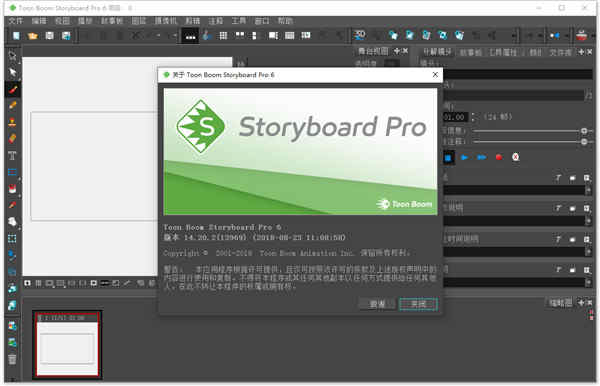Click the Save disk icon in top toolbar
The image size is (600, 386).
[49, 36]
